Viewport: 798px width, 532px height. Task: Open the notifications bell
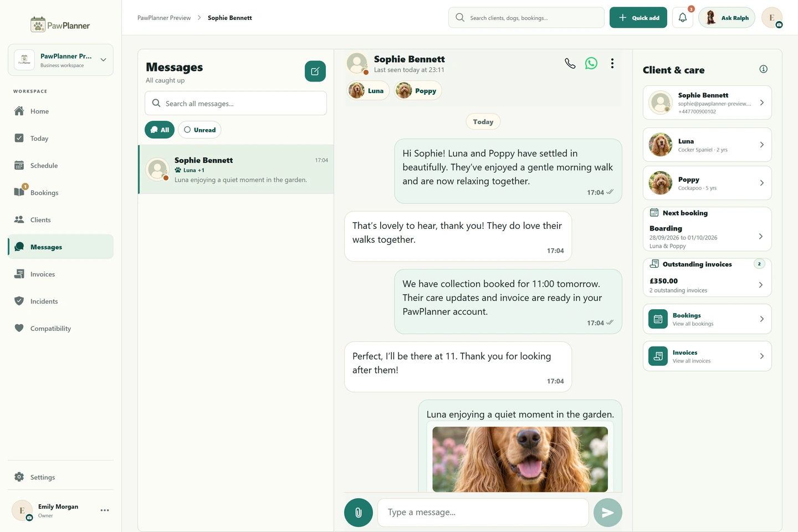(683, 18)
